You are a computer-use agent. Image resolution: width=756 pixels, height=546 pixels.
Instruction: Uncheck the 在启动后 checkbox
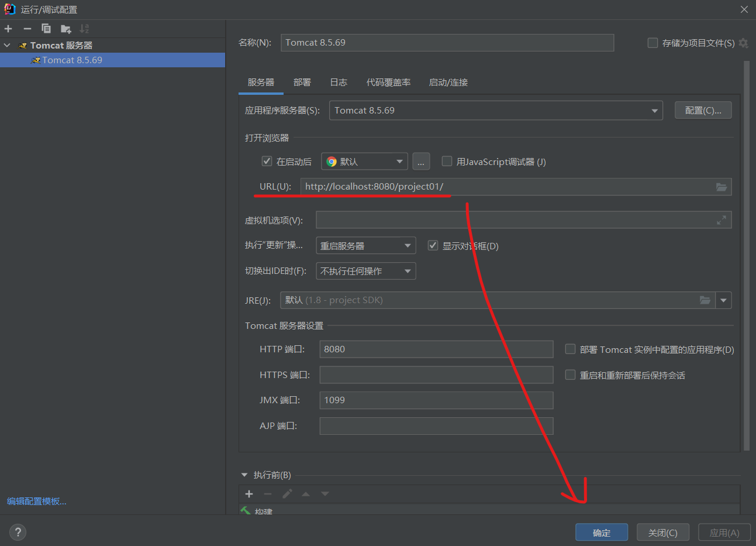pos(267,161)
